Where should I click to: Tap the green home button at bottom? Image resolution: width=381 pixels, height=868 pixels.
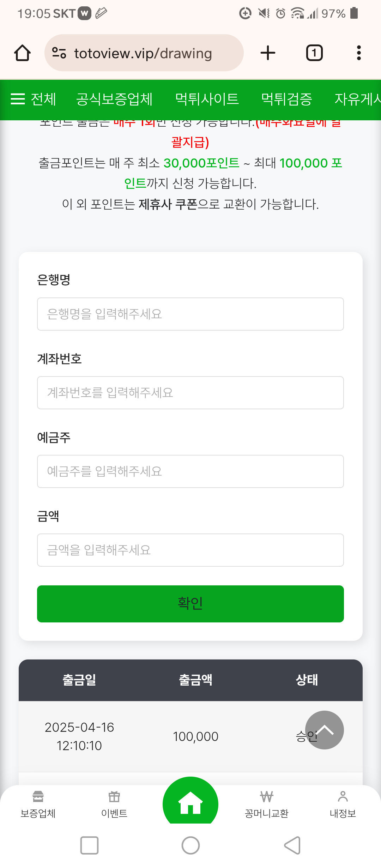pyautogui.click(x=190, y=804)
